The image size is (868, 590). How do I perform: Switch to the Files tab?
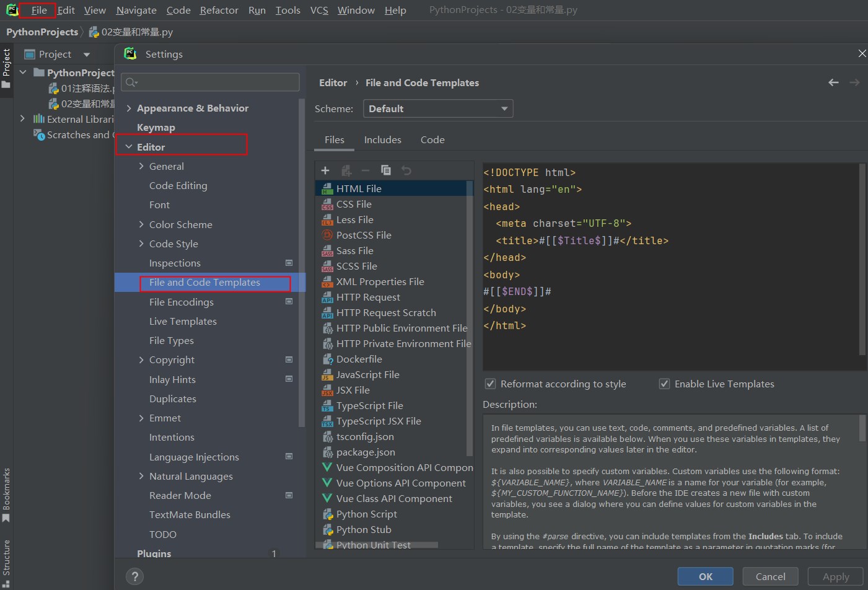pos(335,140)
